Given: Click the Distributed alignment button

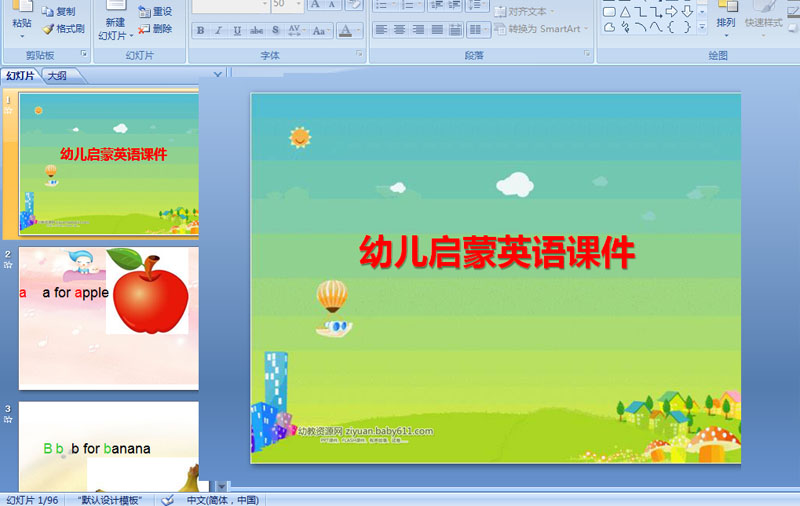Looking at the screenshot, I should (455, 30).
